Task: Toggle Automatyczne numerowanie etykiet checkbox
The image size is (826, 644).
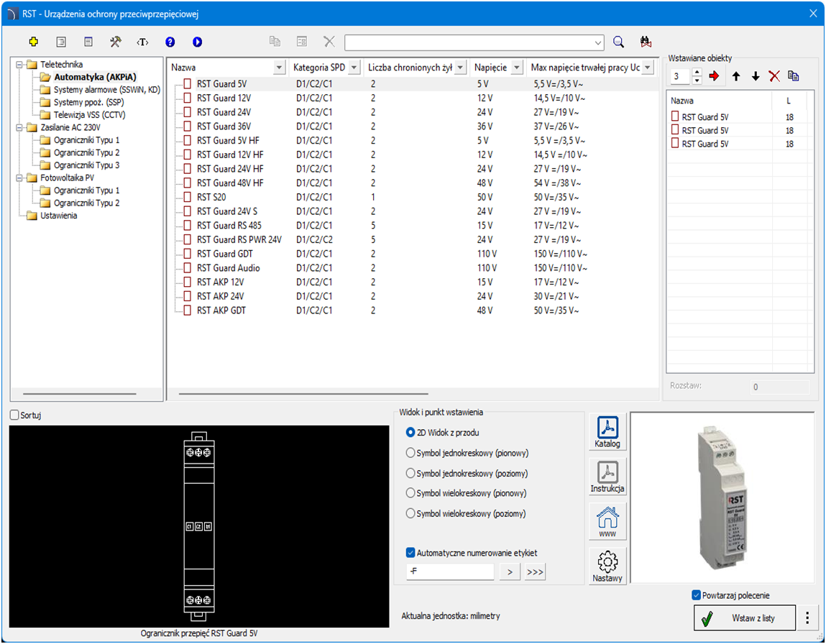Action: [x=410, y=553]
